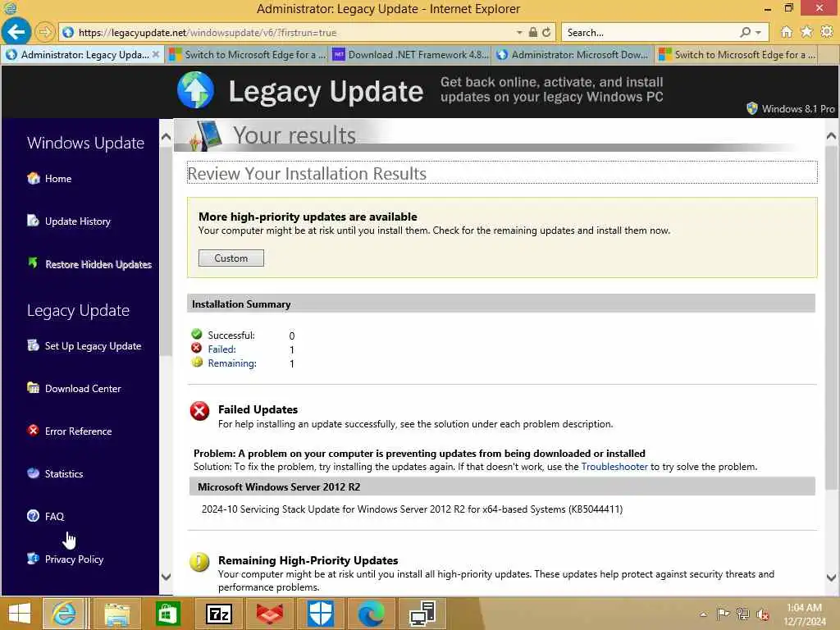Go back with the browser Back arrow
Viewport: 840px width, 630px height.
click(x=16, y=32)
